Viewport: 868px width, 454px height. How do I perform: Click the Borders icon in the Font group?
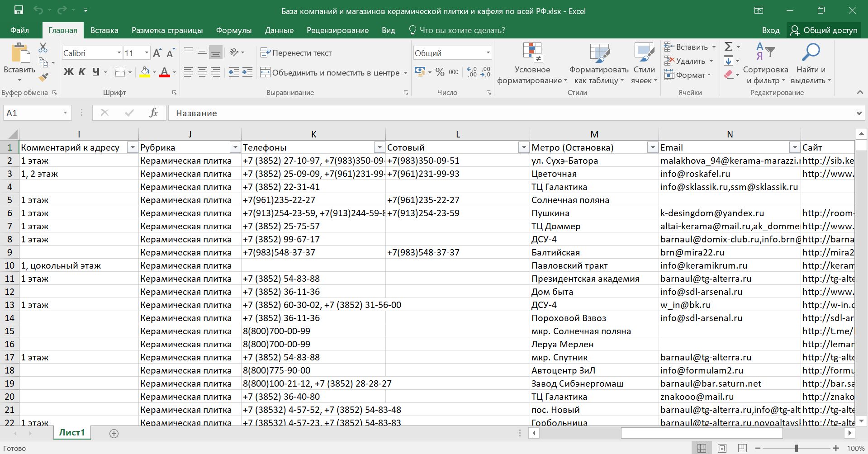pyautogui.click(x=120, y=72)
